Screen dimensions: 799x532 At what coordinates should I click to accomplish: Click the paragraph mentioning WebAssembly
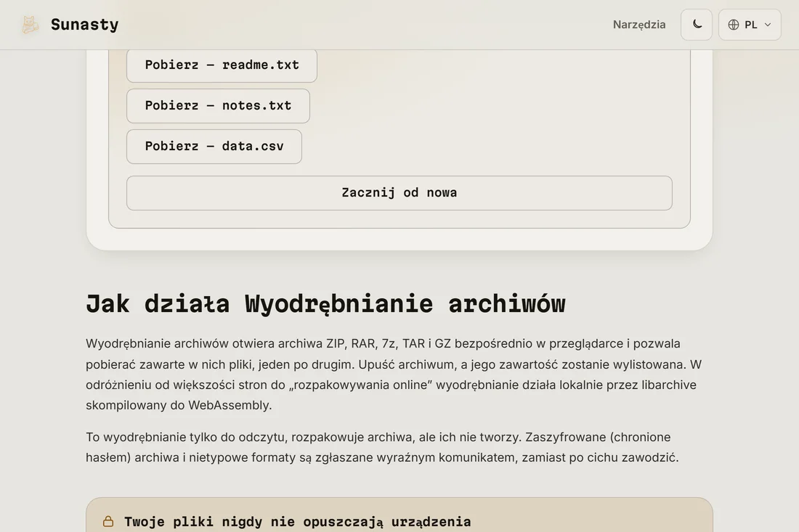pyautogui.click(x=394, y=375)
